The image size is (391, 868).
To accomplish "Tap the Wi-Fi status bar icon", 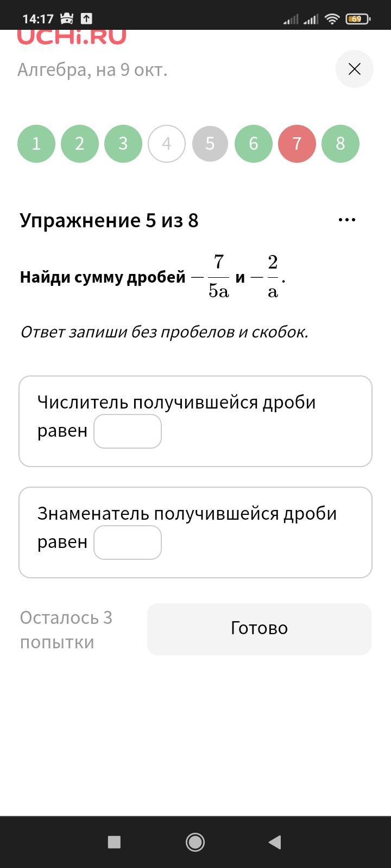I will pyautogui.click(x=332, y=19).
